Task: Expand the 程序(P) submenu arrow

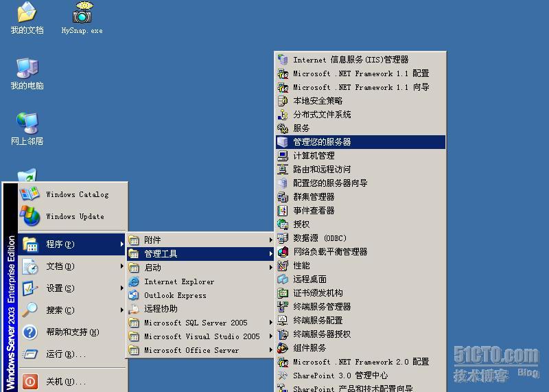Action: 121,244
